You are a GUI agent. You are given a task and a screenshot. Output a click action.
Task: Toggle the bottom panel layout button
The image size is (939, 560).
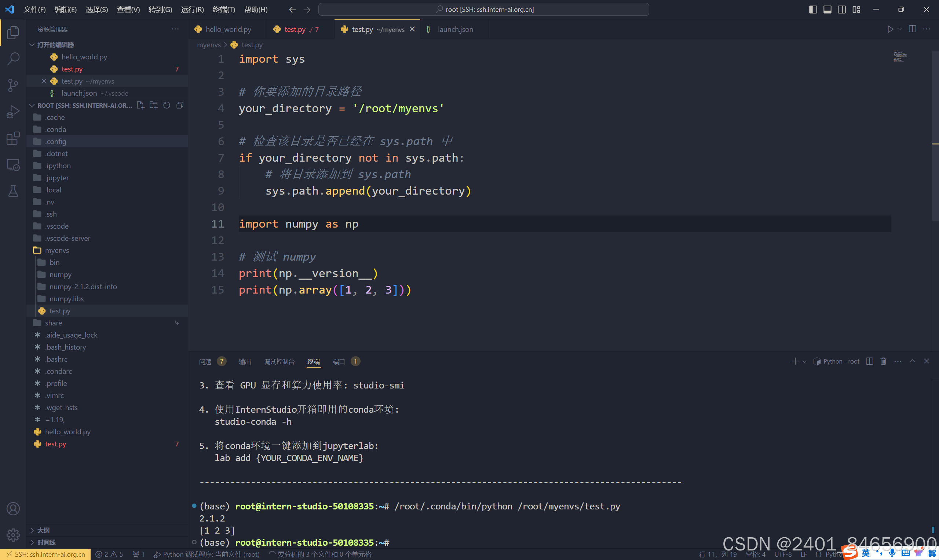[x=827, y=10]
